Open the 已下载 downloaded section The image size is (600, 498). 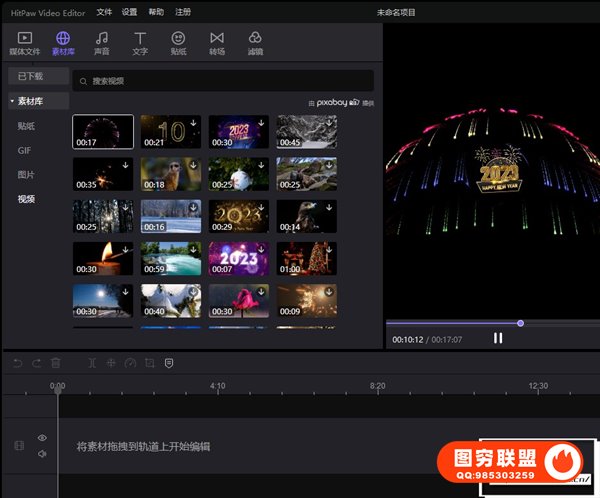point(31,76)
